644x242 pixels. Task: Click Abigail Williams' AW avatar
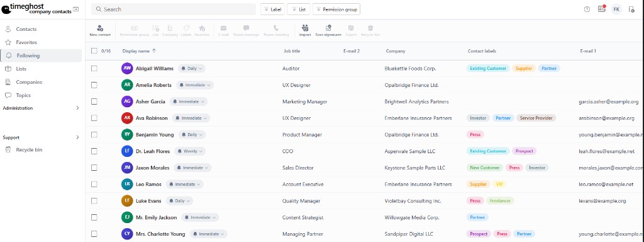pos(127,68)
